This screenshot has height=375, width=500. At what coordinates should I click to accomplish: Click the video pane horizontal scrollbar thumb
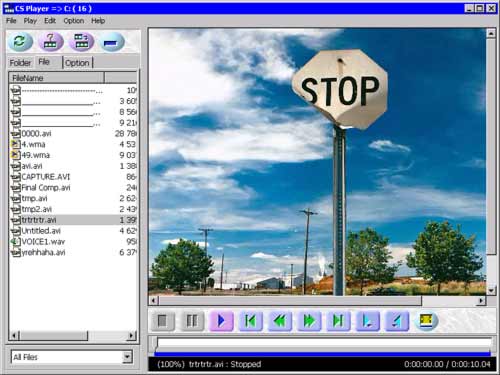point(290,301)
